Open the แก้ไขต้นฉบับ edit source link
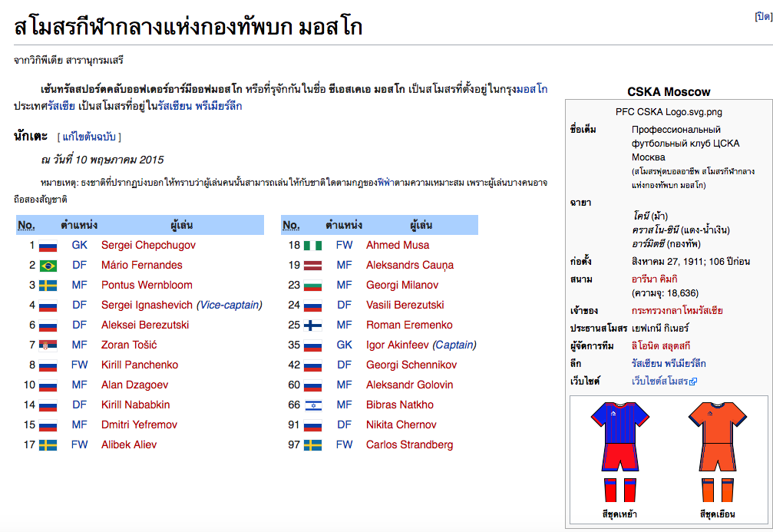Image resolution: width=773 pixels, height=532 pixels. [x=89, y=137]
